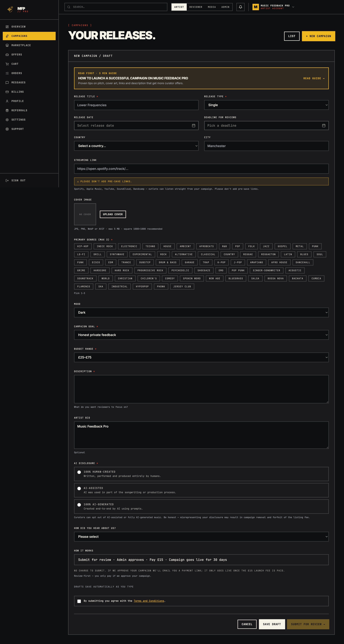Open the Terms and Conditions link
344x644 pixels.
(149, 601)
